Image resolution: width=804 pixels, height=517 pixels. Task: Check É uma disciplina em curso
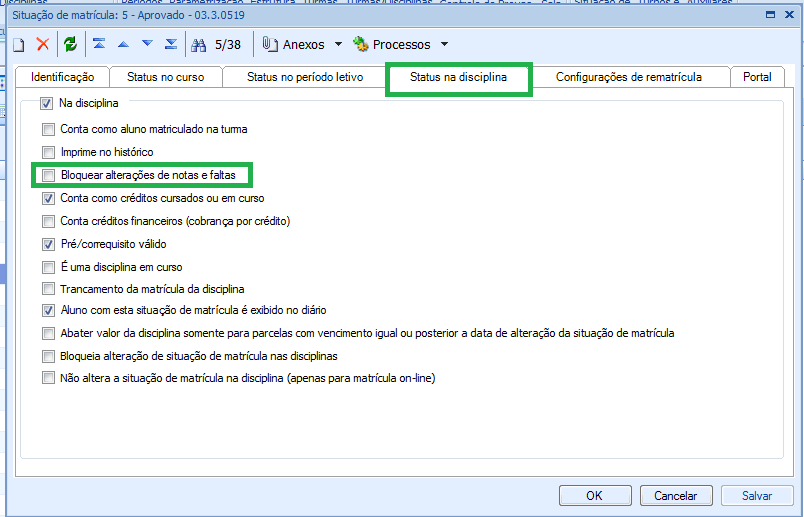point(48,268)
